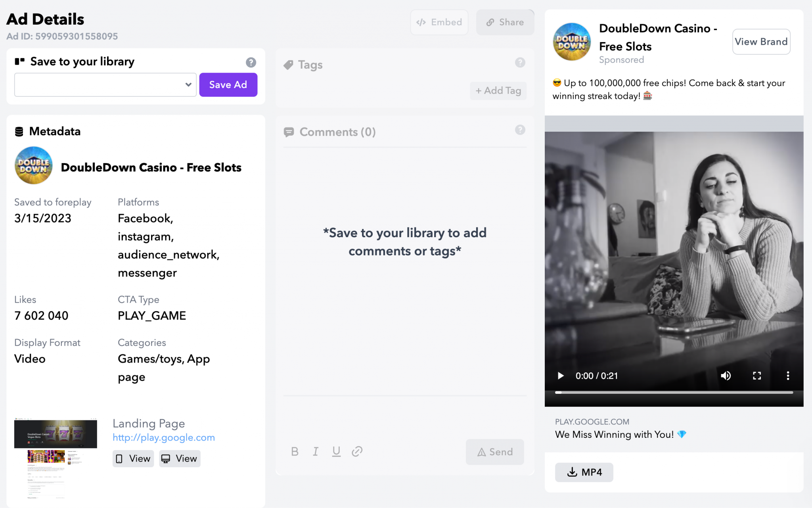Toggle underline formatting in comment editor
Image resolution: width=812 pixels, height=508 pixels.
(336, 451)
